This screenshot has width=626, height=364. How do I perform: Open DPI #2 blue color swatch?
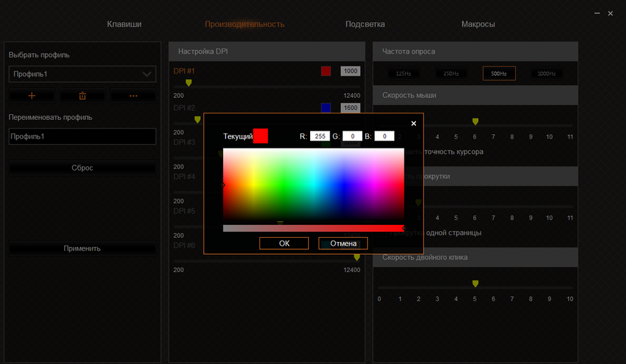(x=326, y=108)
